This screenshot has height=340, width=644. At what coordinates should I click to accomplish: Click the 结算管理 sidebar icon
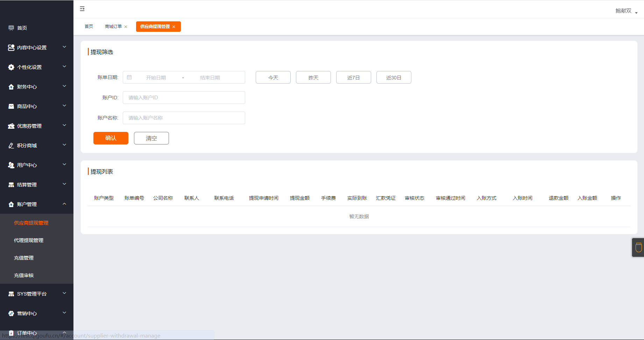[x=11, y=185]
